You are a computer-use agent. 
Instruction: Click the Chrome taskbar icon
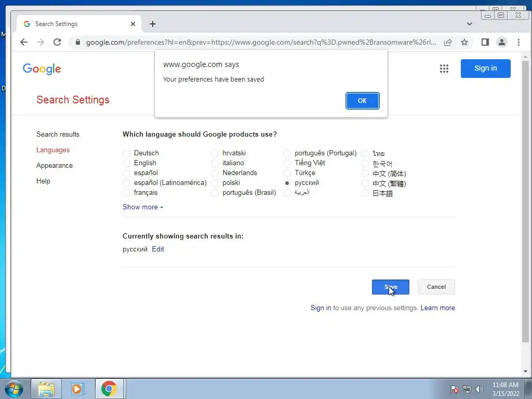tap(109, 389)
